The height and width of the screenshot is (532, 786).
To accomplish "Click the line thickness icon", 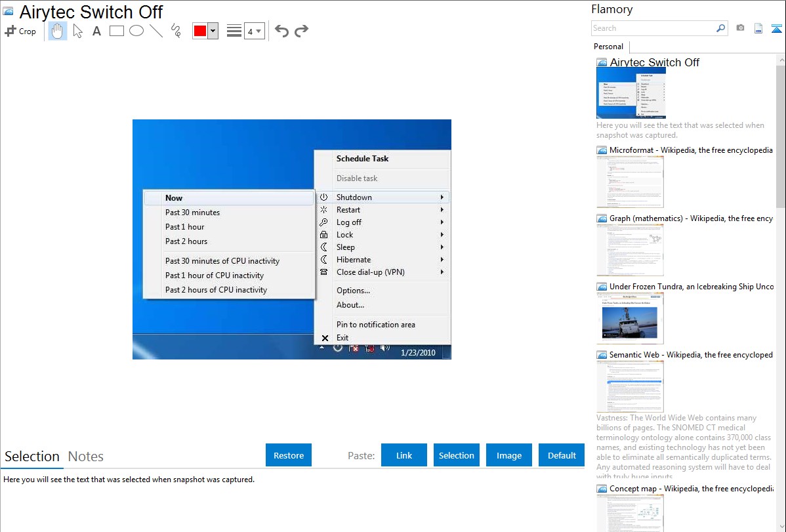I will (x=234, y=31).
